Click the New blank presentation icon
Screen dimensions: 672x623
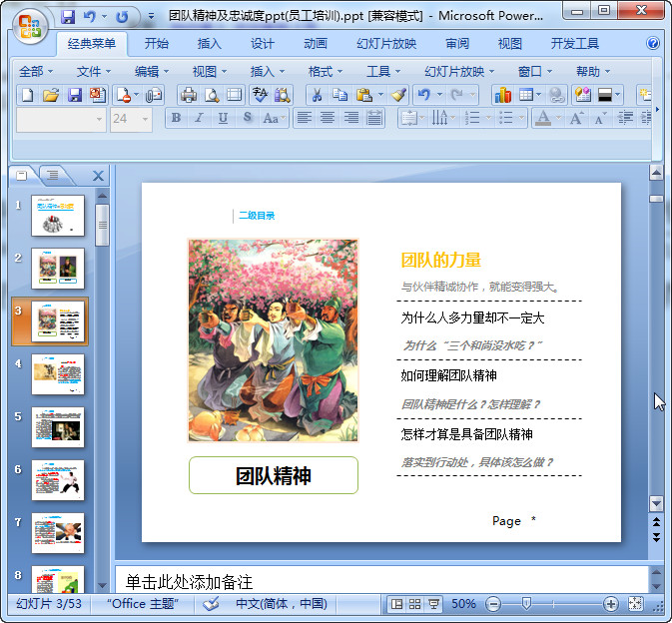27,95
